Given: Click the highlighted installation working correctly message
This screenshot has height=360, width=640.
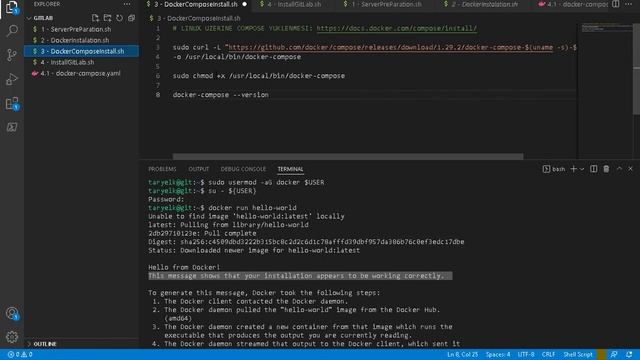Looking at the screenshot, I should point(300,276).
